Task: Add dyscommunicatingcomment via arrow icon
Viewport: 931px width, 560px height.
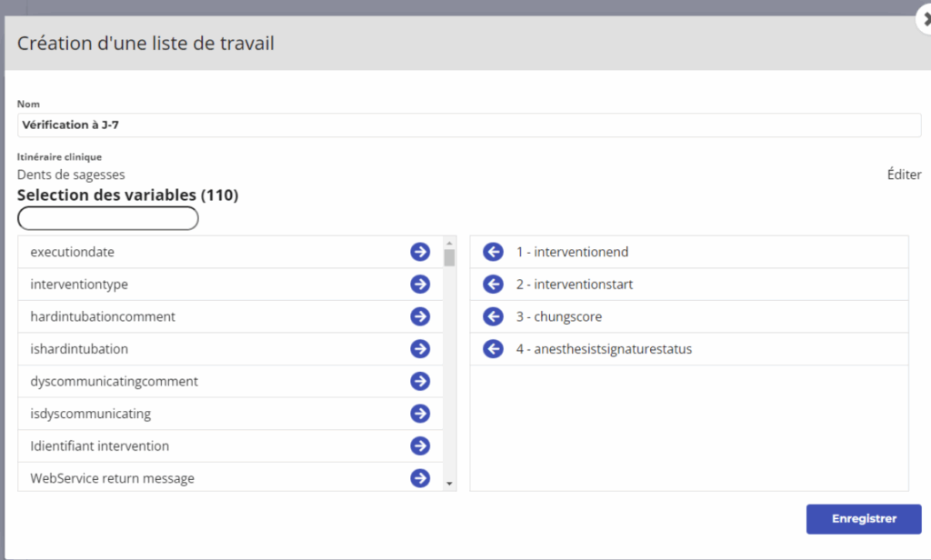Action: 420,381
